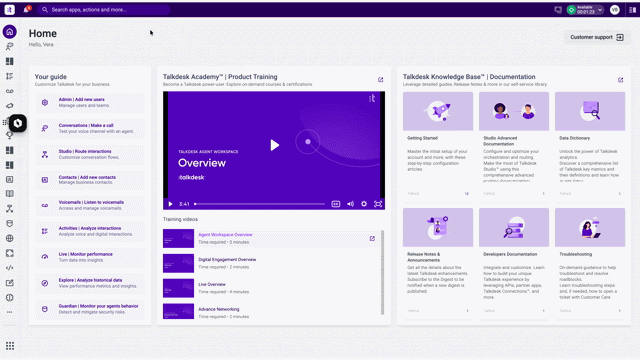Open Explore | Analyze historical data guide
Viewport: 640px width, 360px height.
[x=90, y=283]
